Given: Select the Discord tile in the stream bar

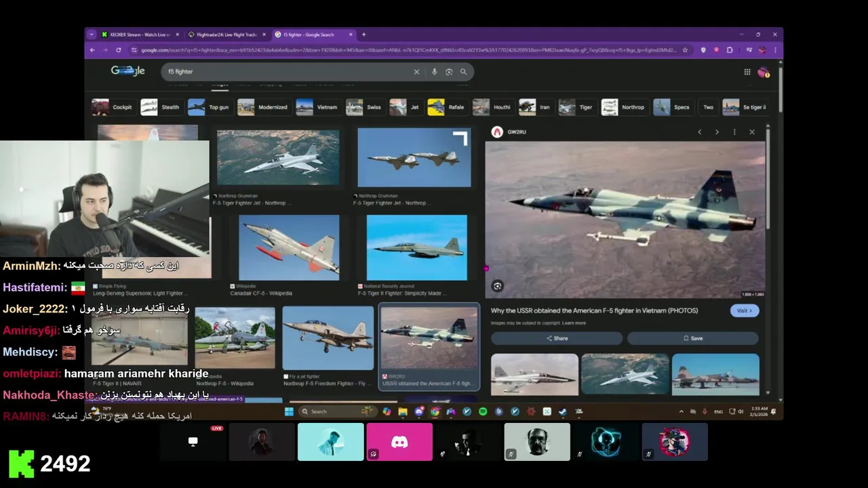Looking at the screenshot, I should 399,442.
